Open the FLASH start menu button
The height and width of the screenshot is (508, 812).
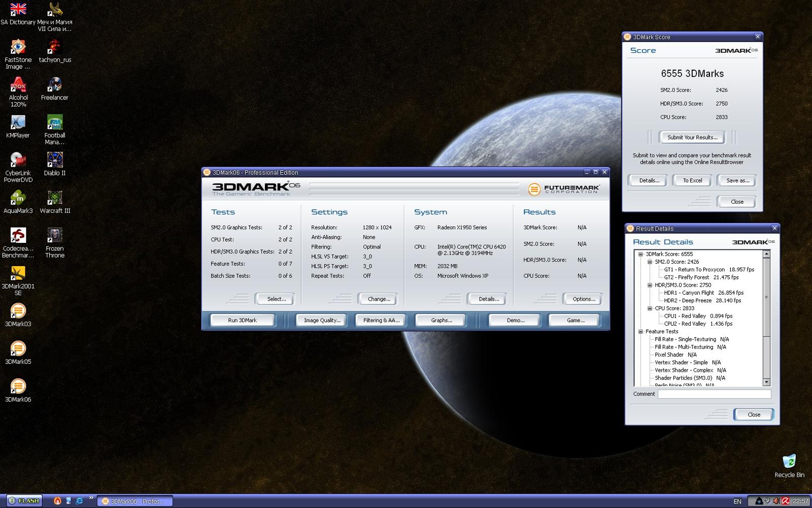(24, 501)
